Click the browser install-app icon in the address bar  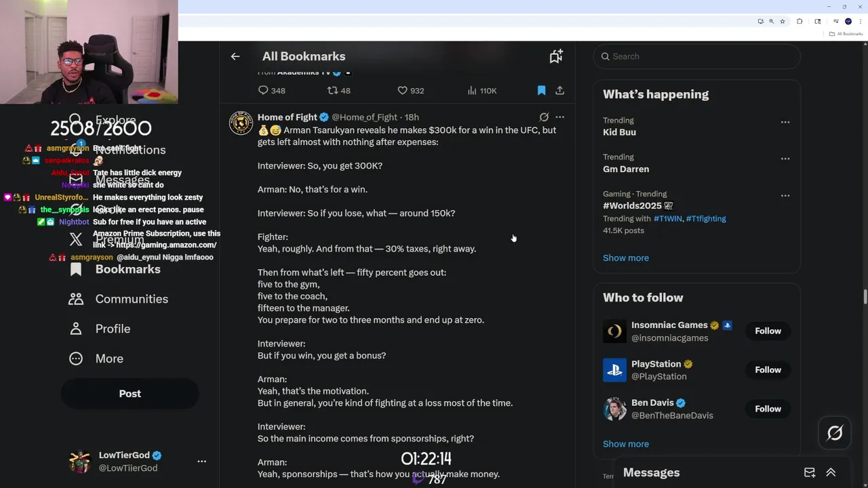coord(761,22)
